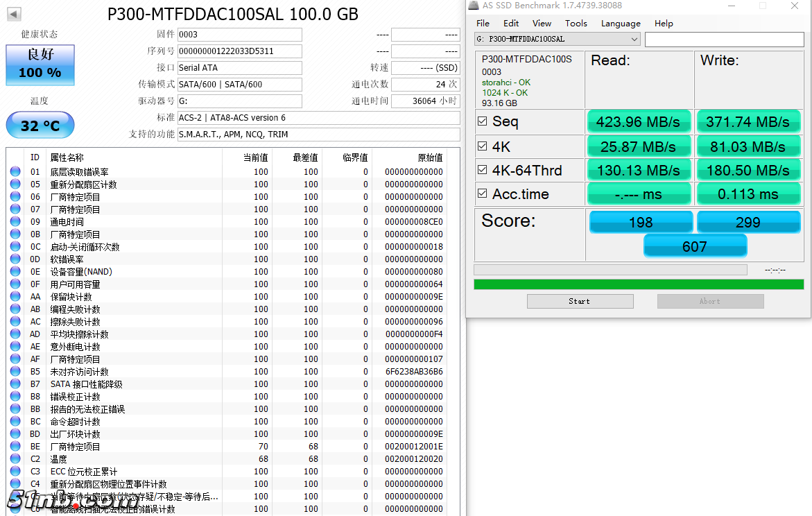Open the G: P300-MTFDDAC100SAL drive dropdown

[x=558, y=40]
